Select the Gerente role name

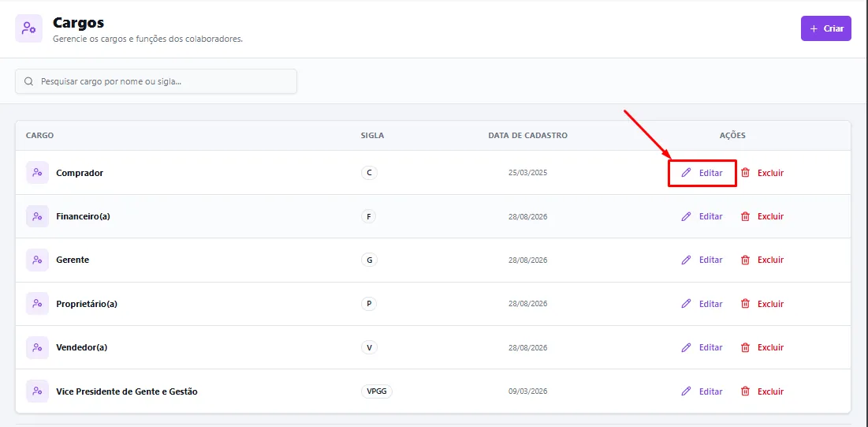pyautogui.click(x=73, y=260)
